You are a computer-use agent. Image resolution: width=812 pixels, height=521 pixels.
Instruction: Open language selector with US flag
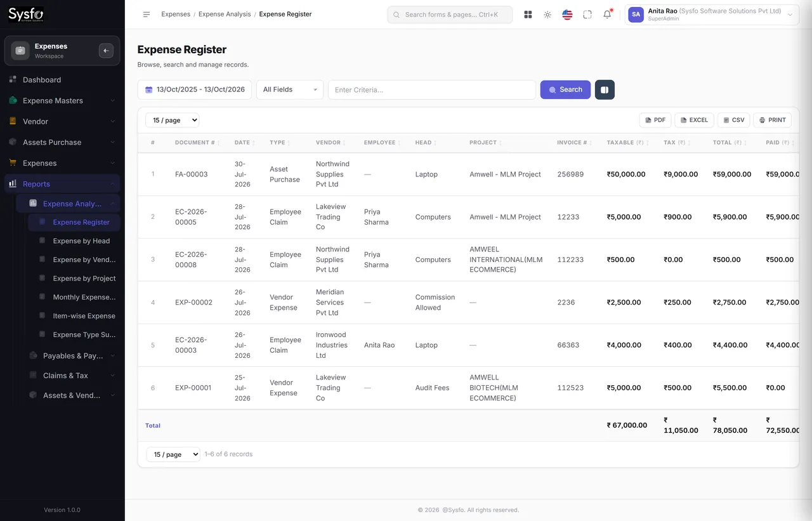[x=567, y=15]
